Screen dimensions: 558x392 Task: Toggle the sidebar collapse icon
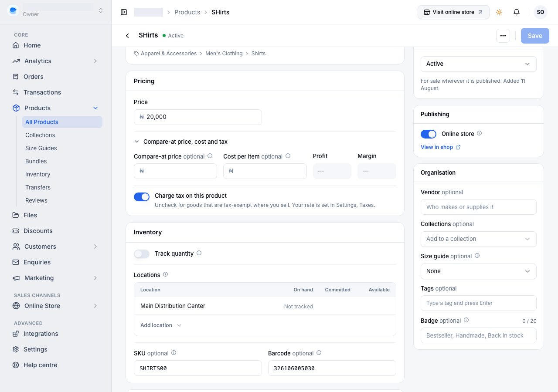124,12
